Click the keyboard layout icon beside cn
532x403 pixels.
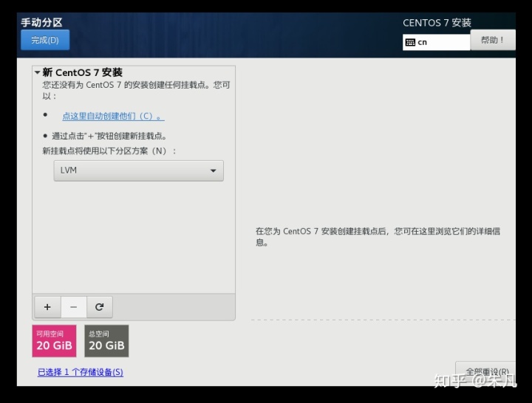point(410,42)
